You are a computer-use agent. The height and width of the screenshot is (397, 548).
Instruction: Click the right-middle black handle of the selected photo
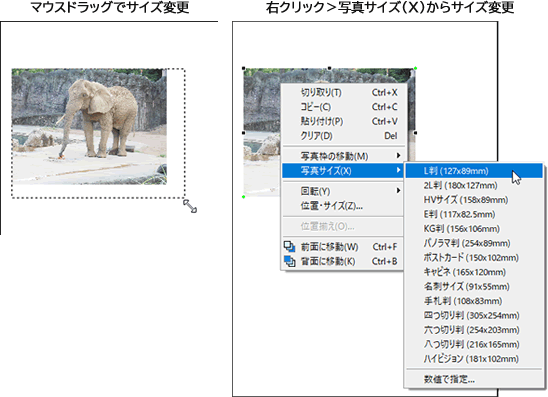coord(415,133)
